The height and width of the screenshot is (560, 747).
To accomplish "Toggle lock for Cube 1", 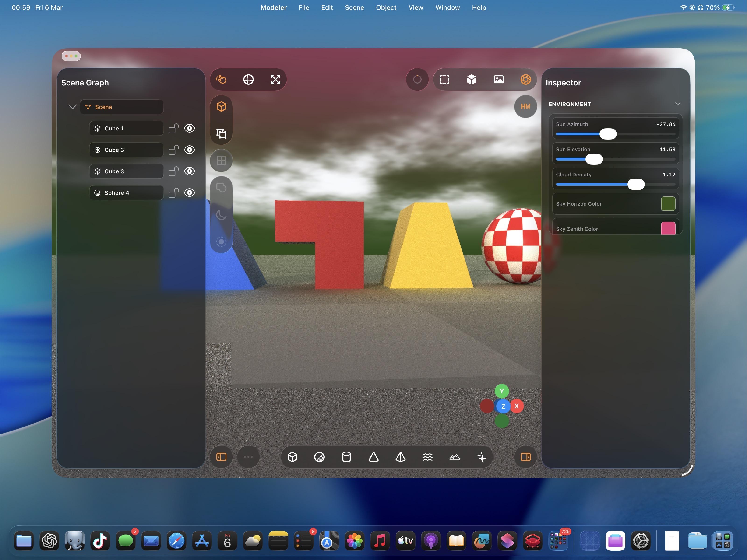I will coord(174,129).
